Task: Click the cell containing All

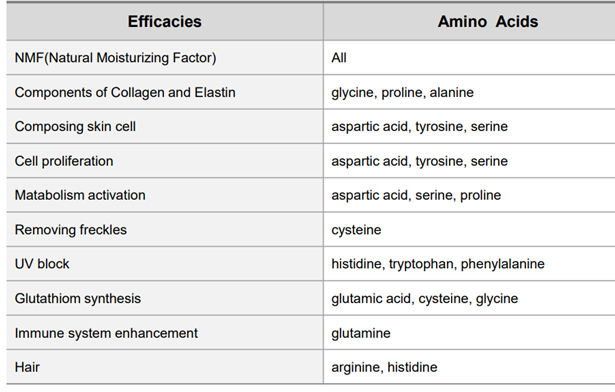Action: pos(469,58)
